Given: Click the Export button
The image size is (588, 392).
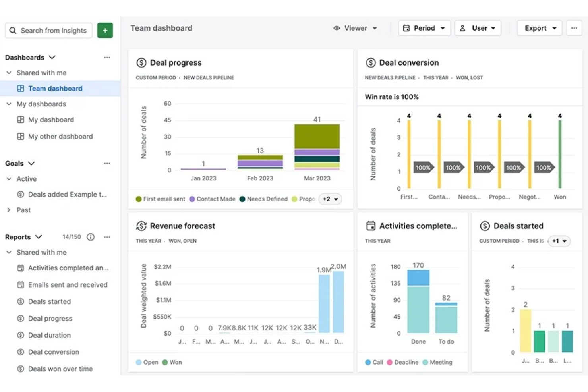Looking at the screenshot, I should tap(539, 28).
